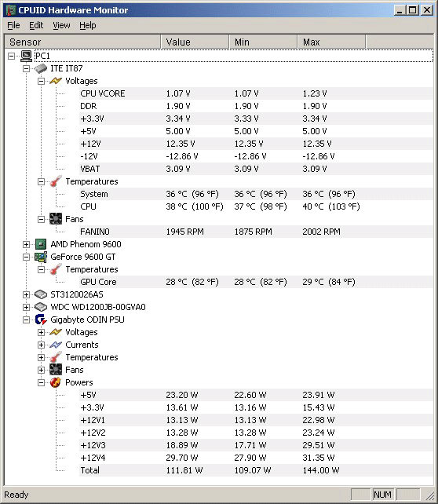Expand the AMD Phenom 9600 node
438x504 pixels.
[27, 245]
